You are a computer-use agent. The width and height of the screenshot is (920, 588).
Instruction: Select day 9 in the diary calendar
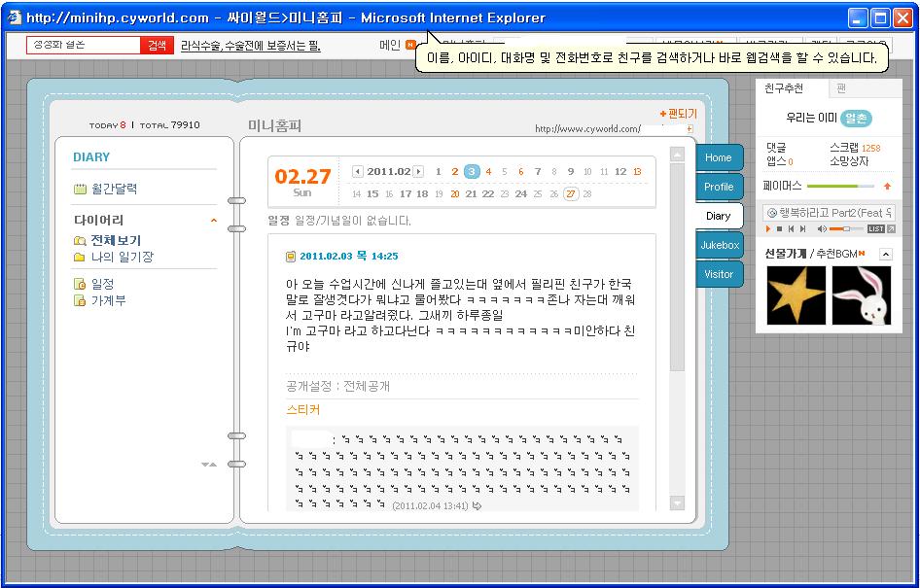570,172
